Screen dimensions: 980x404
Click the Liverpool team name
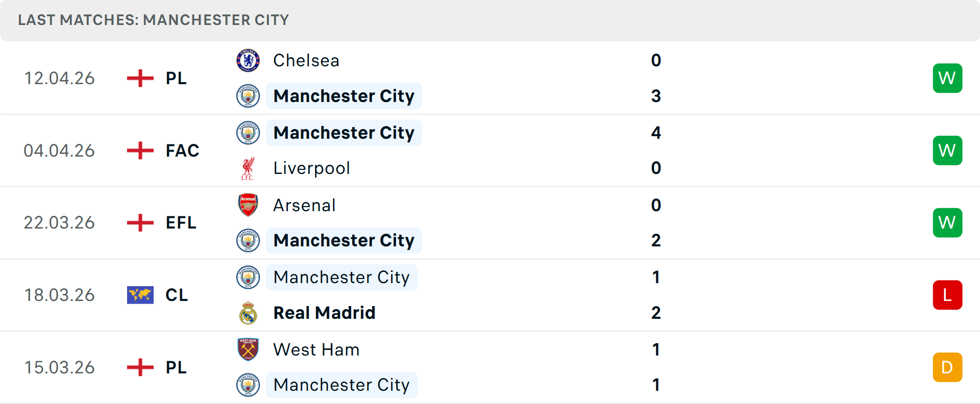[312, 168]
